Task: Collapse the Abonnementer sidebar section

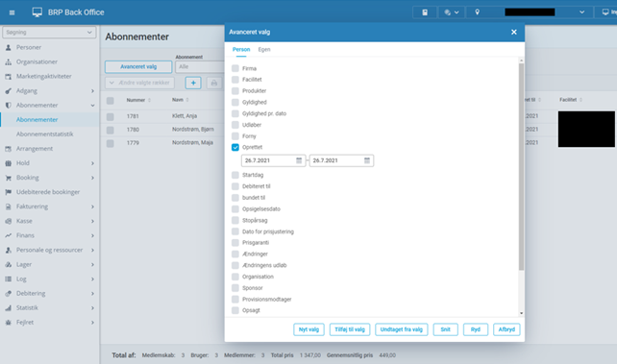Action: point(92,106)
